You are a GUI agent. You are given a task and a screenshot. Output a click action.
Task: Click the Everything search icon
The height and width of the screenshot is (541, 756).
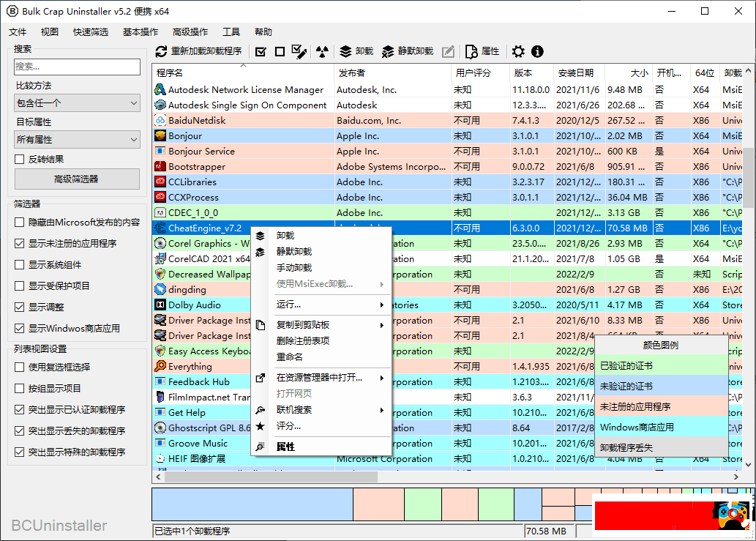click(160, 367)
